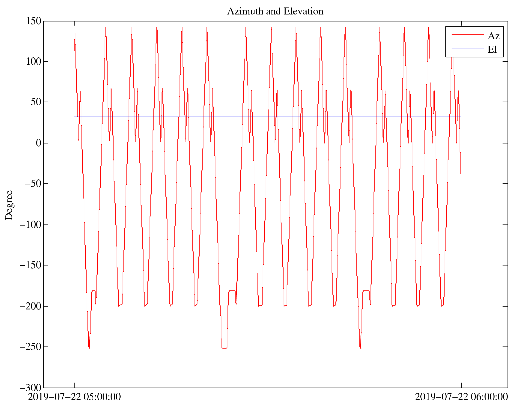
Task: Click the 'Azimuth and Elevation' chart title
Action: click(275, 11)
